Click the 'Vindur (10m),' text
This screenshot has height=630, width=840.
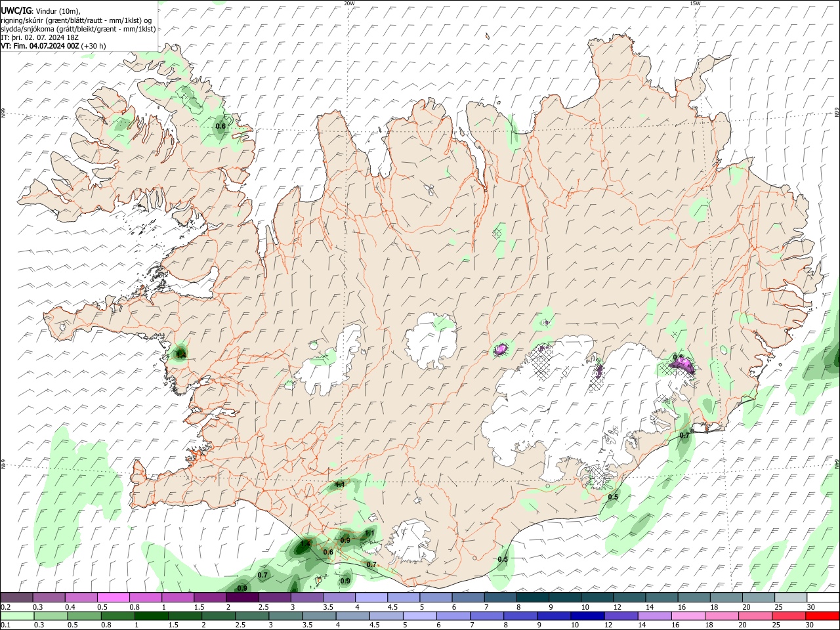pos(57,11)
